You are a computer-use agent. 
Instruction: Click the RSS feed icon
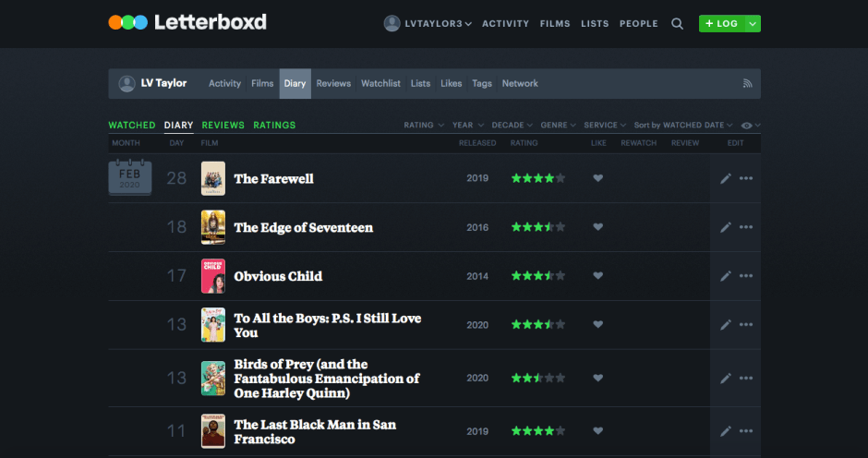tap(747, 83)
